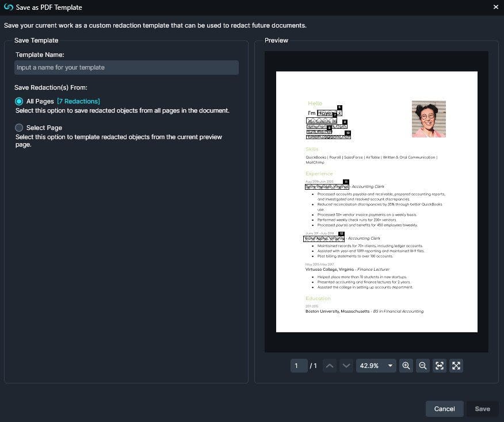Screen dimensions: 504x422
Task: Click the Template Name input field
Action: click(x=126, y=67)
